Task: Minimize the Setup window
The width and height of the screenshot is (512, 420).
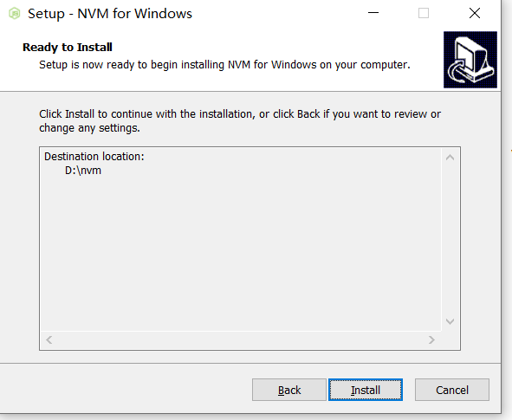Action: 373,13
